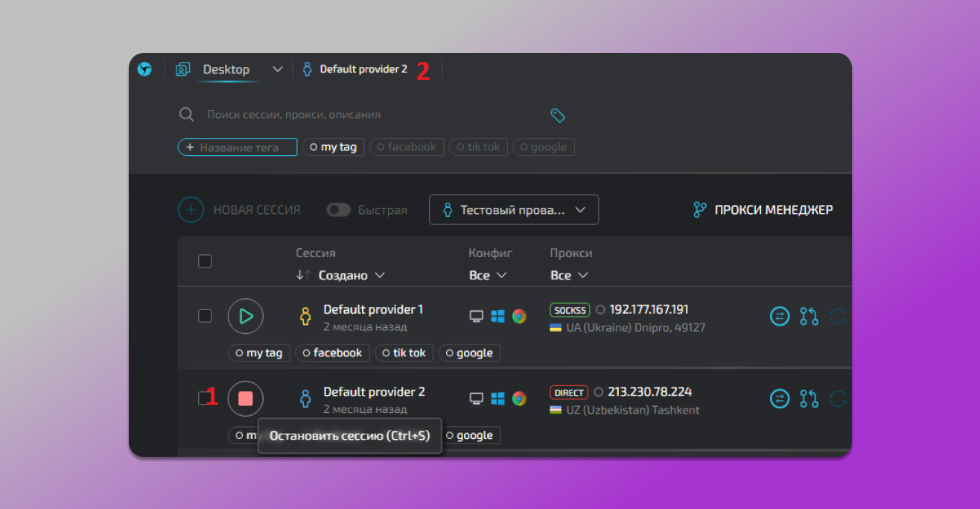The width and height of the screenshot is (980, 509).
Task: Switch to the Default provider 2 tab
Action: pos(363,69)
